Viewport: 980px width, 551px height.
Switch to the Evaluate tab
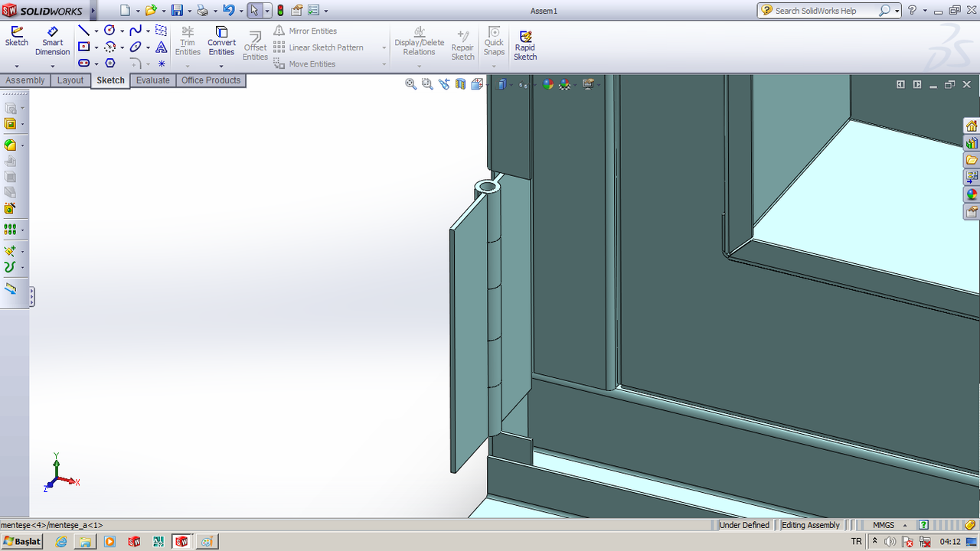coord(153,80)
